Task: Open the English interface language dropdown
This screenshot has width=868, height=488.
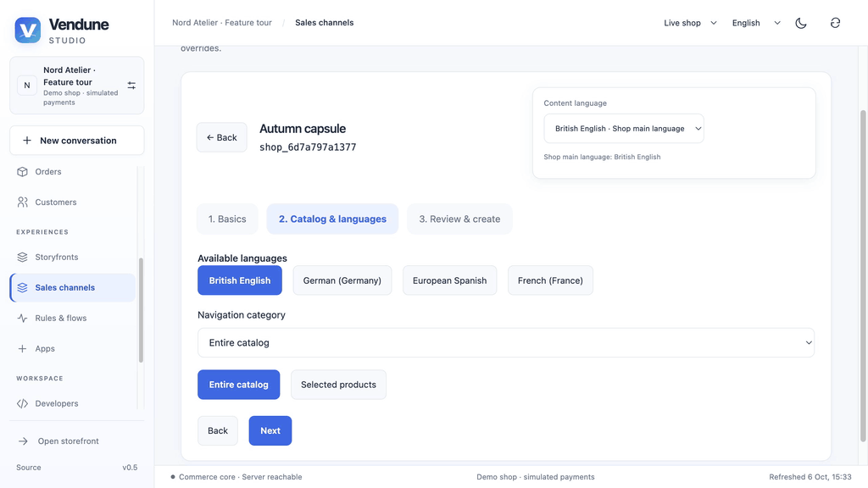Action: tap(755, 23)
